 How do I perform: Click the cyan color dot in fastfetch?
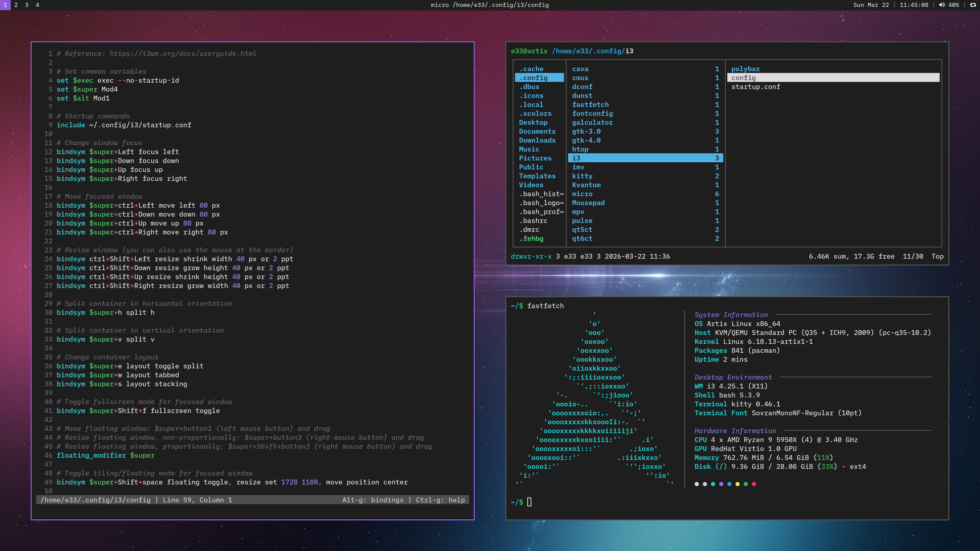(x=713, y=484)
